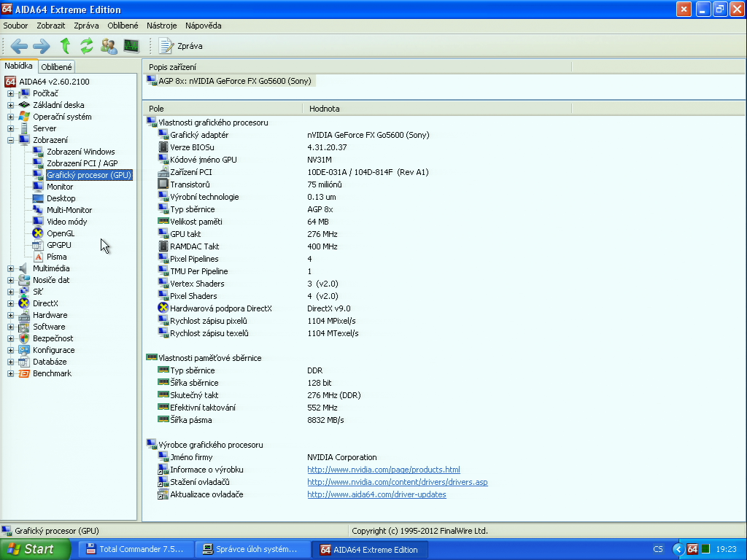Image resolution: width=747 pixels, height=560 pixels.
Task: Switch to Total Commander taskbar button
Action: click(x=136, y=549)
